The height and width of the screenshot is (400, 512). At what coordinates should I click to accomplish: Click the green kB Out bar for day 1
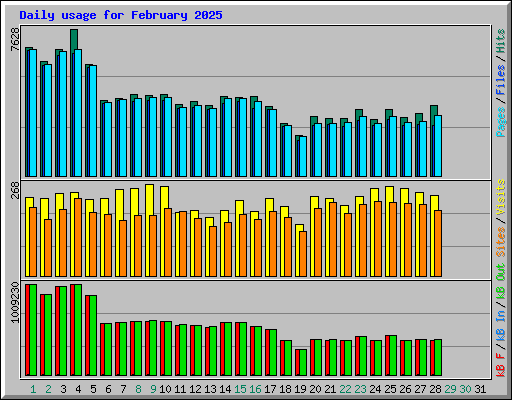(x=33, y=330)
